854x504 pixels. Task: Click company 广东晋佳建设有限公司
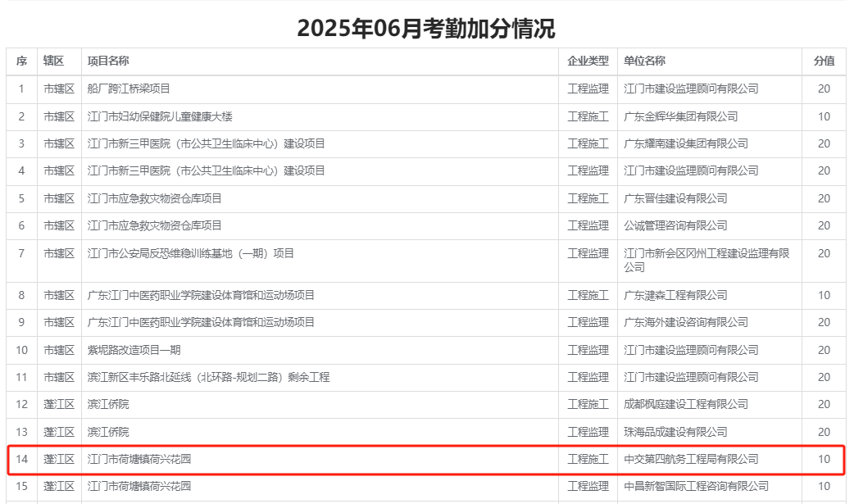pyautogui.click(x=675, y=198)
